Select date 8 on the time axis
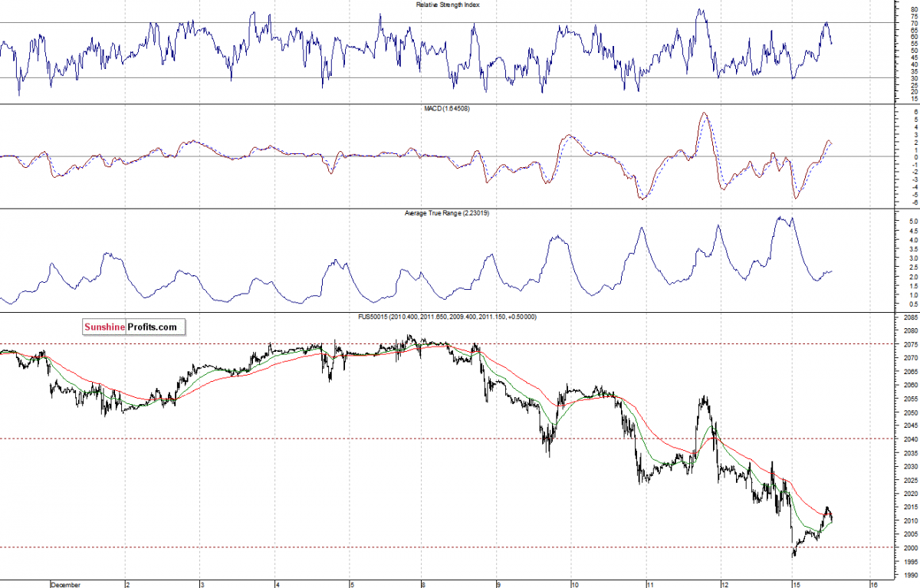The height and width of the screenshot is (588, 920). tap(423, 584)
